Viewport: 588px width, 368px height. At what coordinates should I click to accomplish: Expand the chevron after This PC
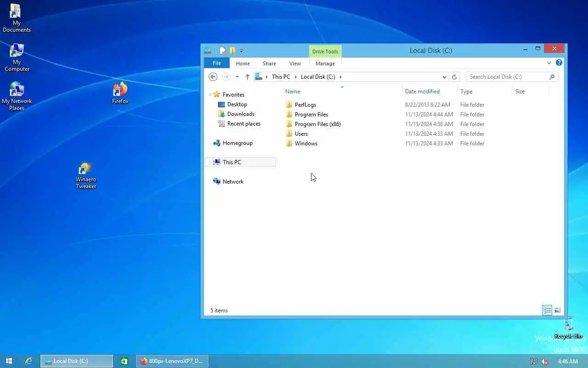tap(295, 77)
